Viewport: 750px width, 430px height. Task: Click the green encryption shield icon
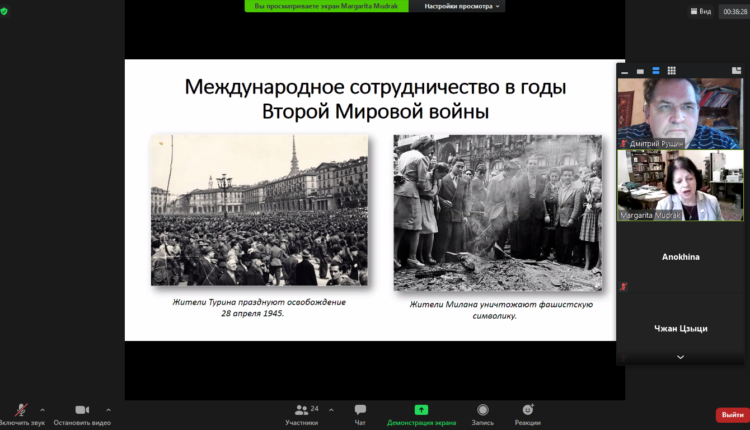4,11
